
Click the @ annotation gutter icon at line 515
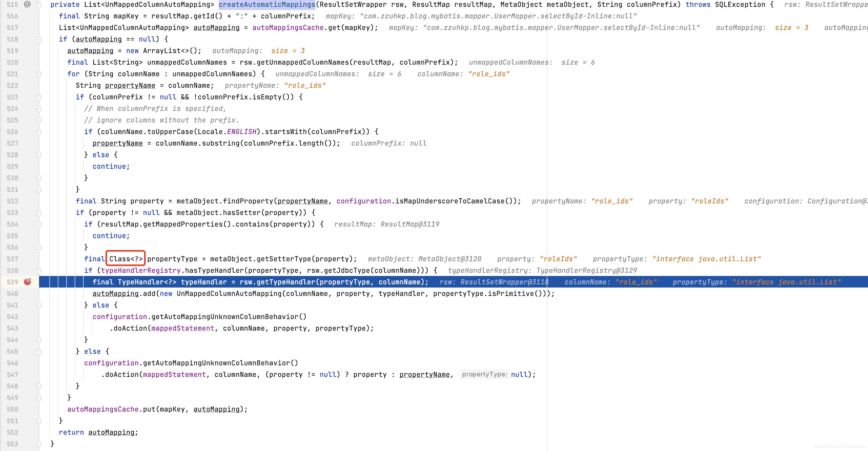[x=28, y=4]
